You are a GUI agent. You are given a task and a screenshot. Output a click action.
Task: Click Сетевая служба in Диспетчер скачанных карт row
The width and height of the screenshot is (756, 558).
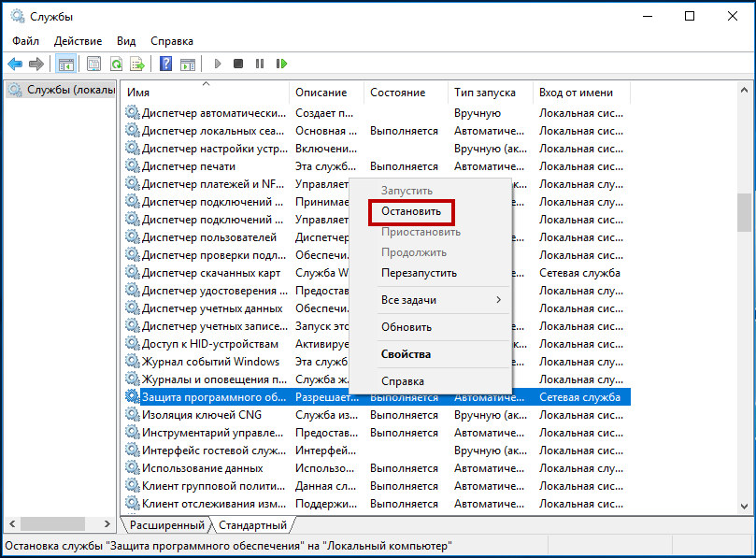point(579,273)
